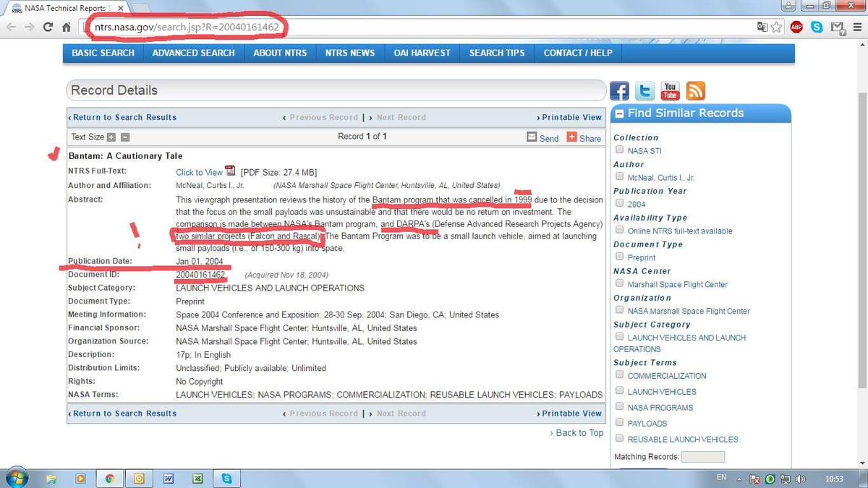868x488 pixels.
Task: Select the COMMERCIALIZATION subject term checkbox
Action: [x=619, y=375]
